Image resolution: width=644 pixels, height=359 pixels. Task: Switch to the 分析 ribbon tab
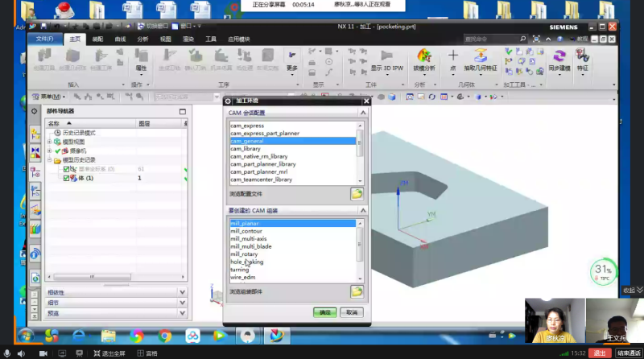[142, 39]
